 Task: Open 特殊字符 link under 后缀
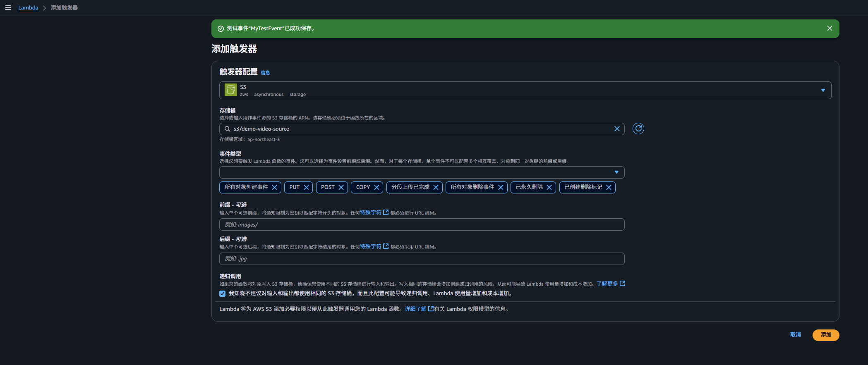(x=374, y=246)
